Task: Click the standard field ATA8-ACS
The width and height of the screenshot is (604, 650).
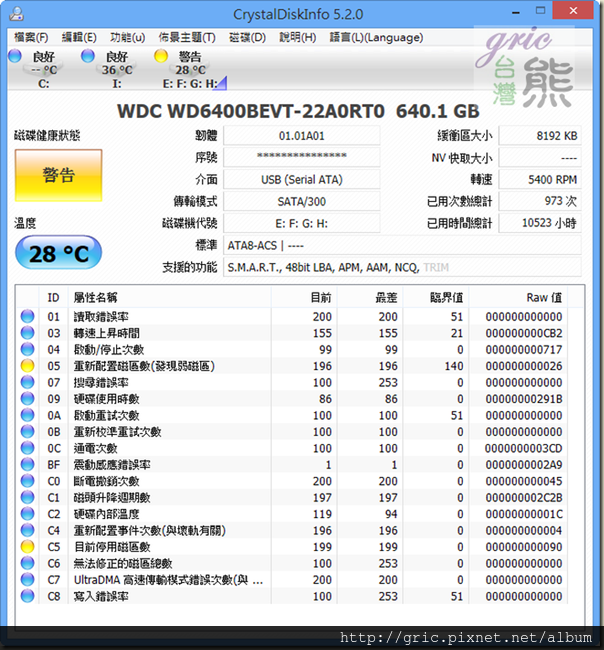Action: 403,245
